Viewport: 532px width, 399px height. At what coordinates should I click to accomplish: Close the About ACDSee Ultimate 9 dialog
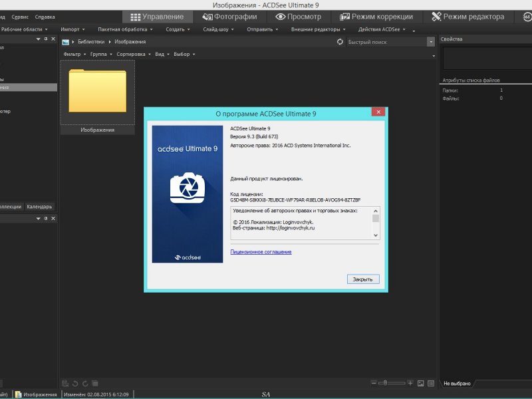click(x=378, y=112)
